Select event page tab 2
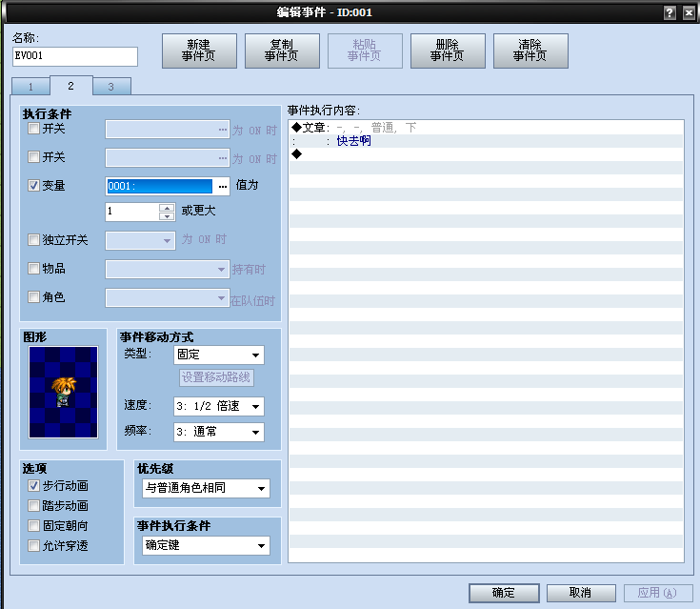 pyautogui.click(x=71, y=86)
